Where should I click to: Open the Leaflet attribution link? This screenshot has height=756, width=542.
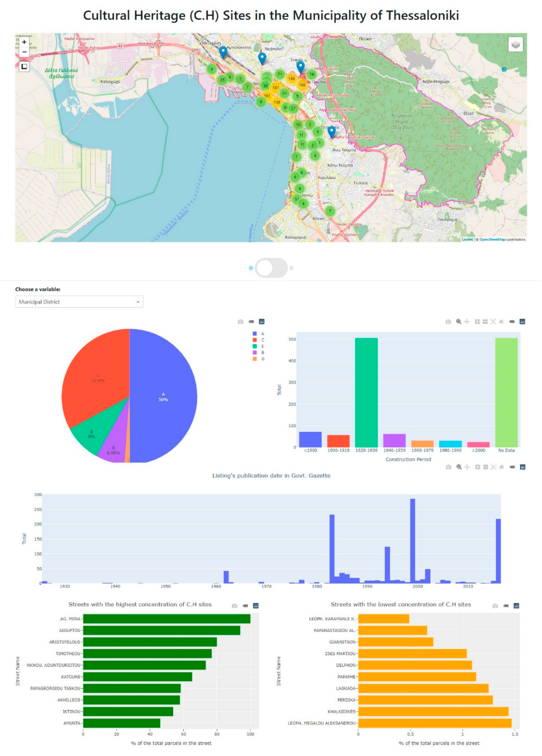click(x=467, y=239)
